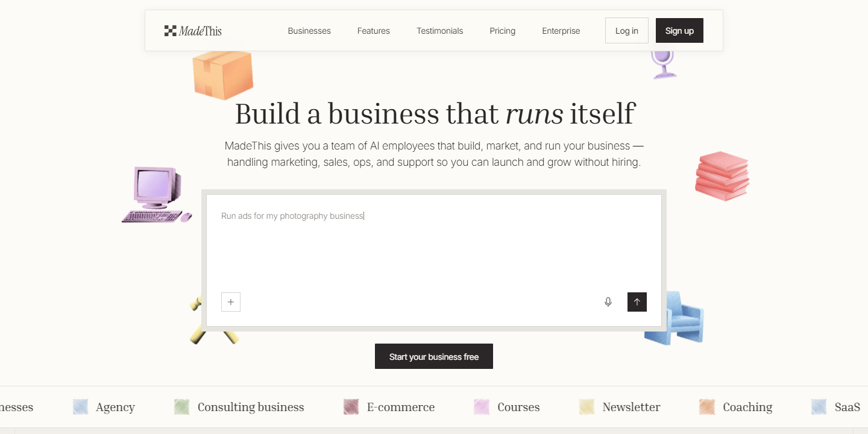View the Pricing page link
Image resolution: width=868 pixels, height=434 pixels.
(503, 31)
